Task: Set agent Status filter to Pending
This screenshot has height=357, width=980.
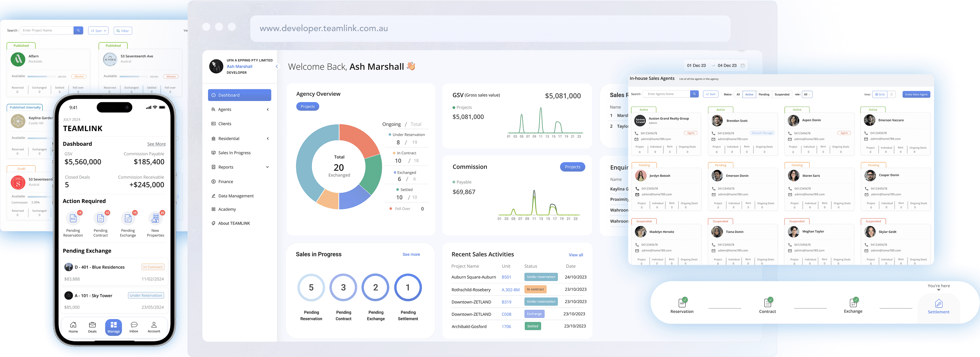Action: pyautogui.click(x=764, y=94)
